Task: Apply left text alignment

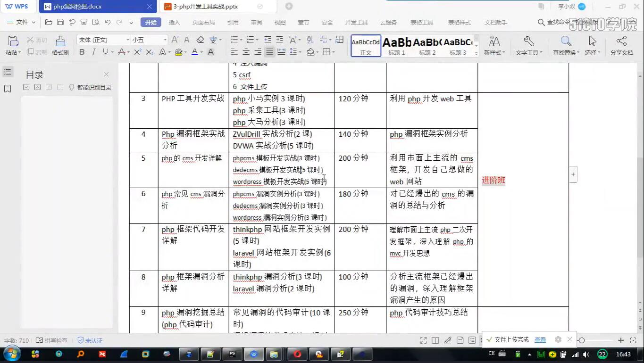Action: click(x=234, y=52)
